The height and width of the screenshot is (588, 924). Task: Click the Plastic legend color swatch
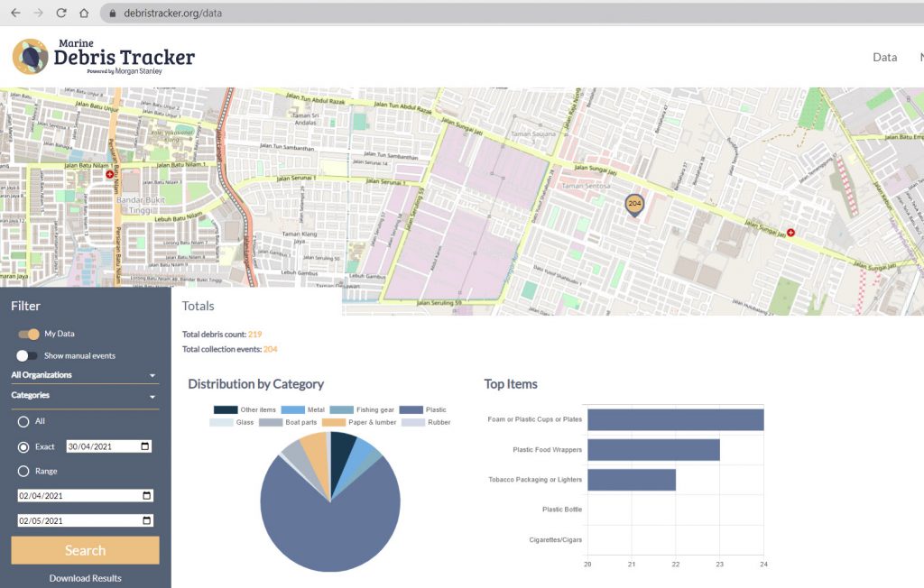411,409
